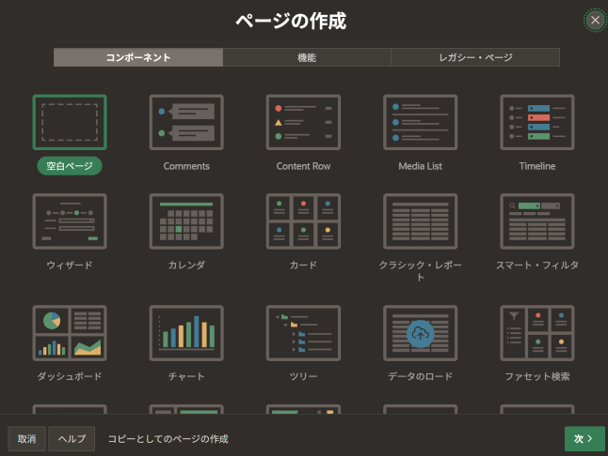The height and width of the screenshot is (456, 608).
Task: Close the ページの作成 dialog
Action: (595, 20)
